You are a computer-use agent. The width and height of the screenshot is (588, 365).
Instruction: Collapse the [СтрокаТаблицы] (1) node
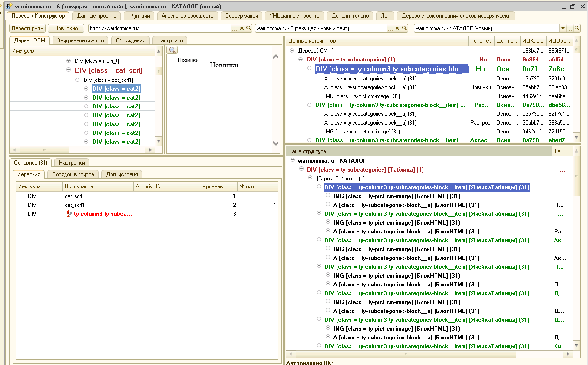[310, 179]
